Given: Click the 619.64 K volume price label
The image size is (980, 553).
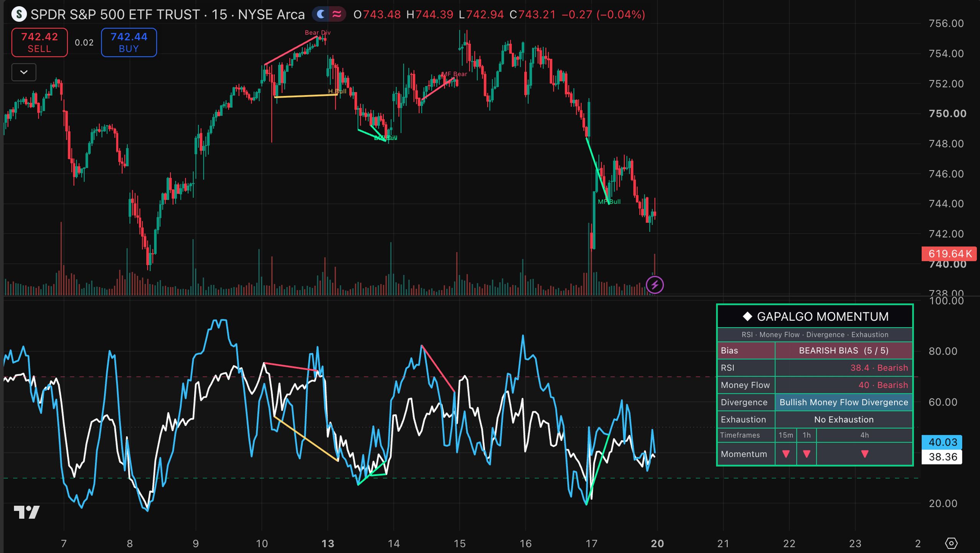Looking at the screenshot, I should pyautogui.click(x=949, y=254).
